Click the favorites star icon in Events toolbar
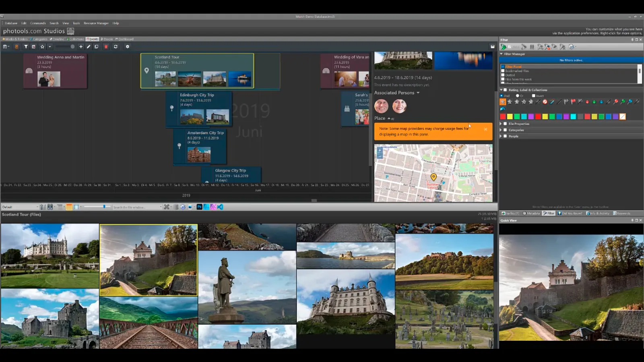This screenshot has width=644, height=362. tap(42, 47)
